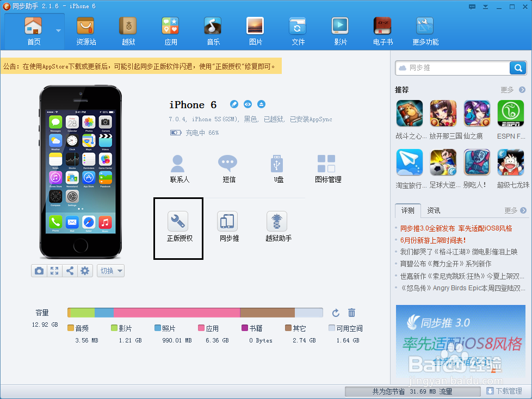532x399 pixels.
Task: Click the brown 其它 segment in capacity bar
Action: pos(267,313)
